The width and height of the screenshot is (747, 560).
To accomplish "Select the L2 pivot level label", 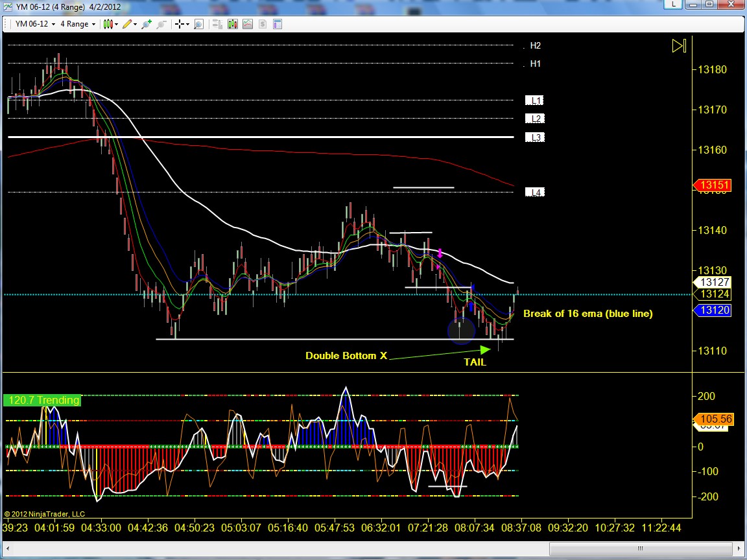I will coord(534,119).
